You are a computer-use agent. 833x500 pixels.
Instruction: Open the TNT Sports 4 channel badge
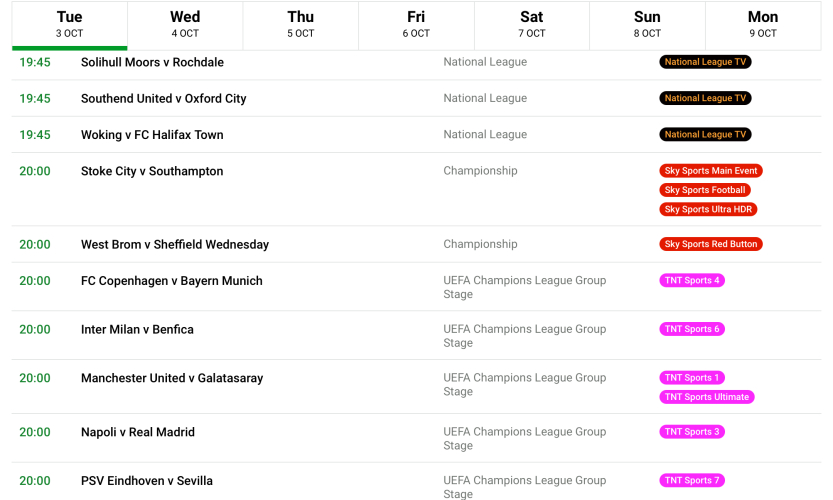click(692, 280)
